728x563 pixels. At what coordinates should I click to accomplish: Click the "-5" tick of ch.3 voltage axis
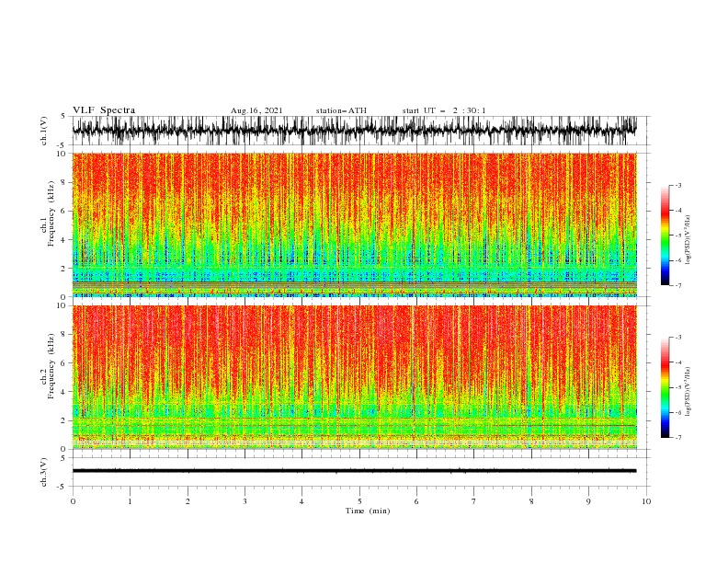[63, 487]
